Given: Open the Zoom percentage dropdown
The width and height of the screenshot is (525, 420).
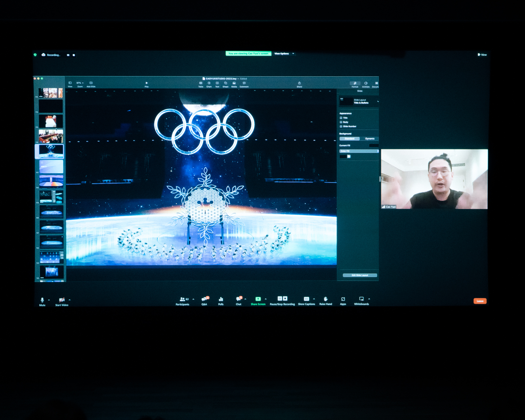Looking at the screenshot, I should click(x=80, y=83).
